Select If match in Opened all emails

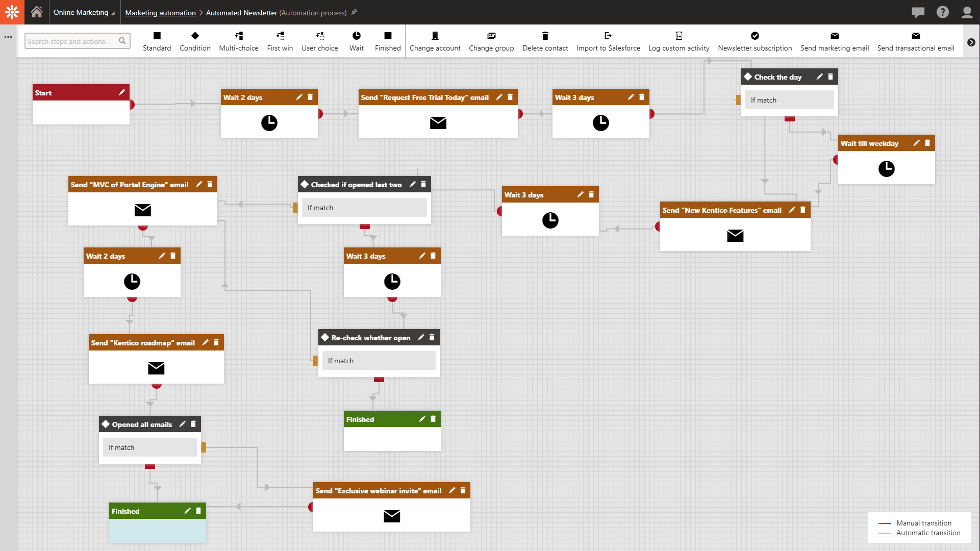pos(150,447)
